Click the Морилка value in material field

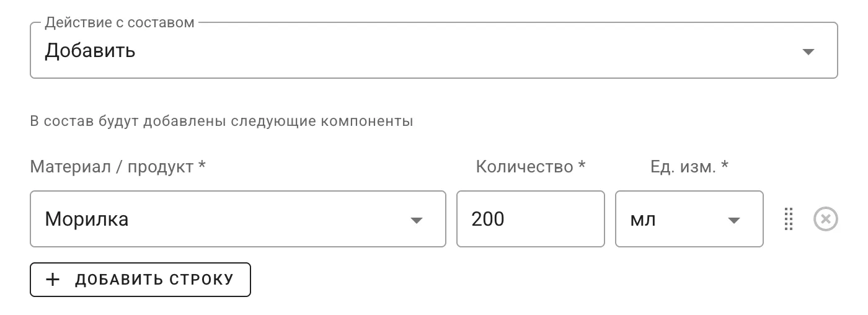(87, 220)
